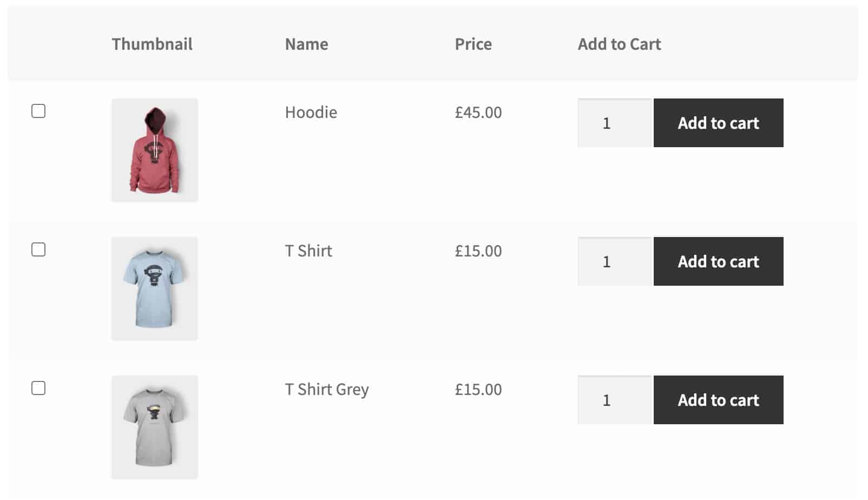Open the T Shirt product name
This screenshot has height=500, width=868.
pyautogui.click(x=308, y=251)
